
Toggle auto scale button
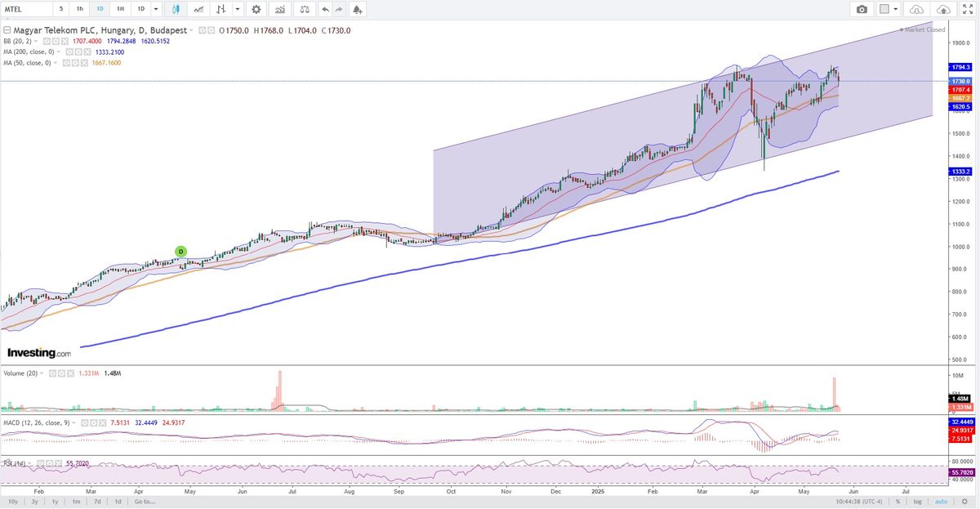tap(940, 502)
